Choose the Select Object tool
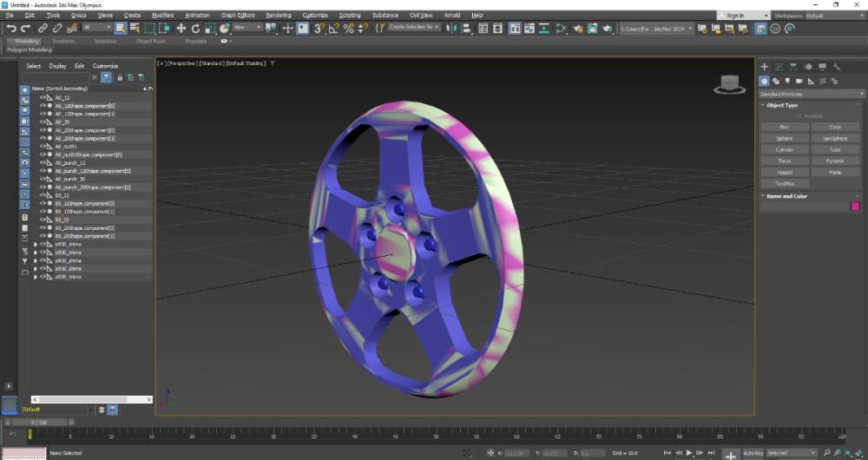 121,29
